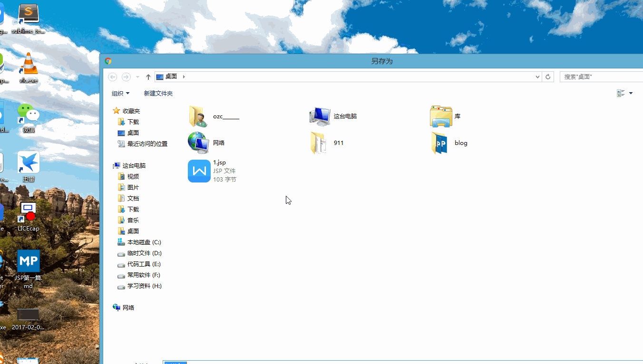Go up one folder level
643x364 pixels.
pyautogui.click(x=148, y=77)
